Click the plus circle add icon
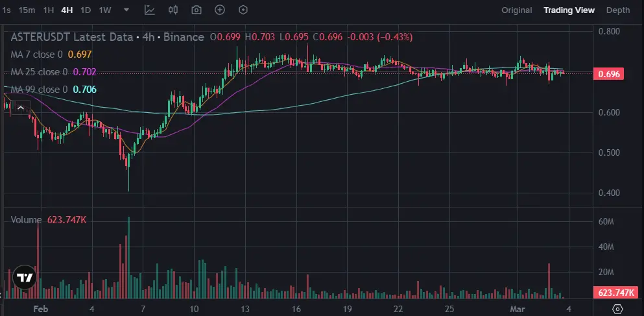 220,10
